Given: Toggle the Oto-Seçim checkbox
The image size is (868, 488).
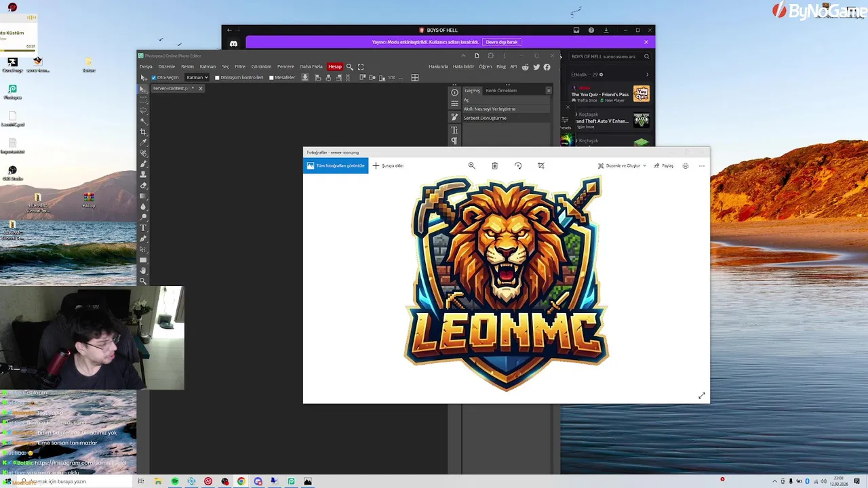Looking at the screenshot, I should [x=154, y=77].
